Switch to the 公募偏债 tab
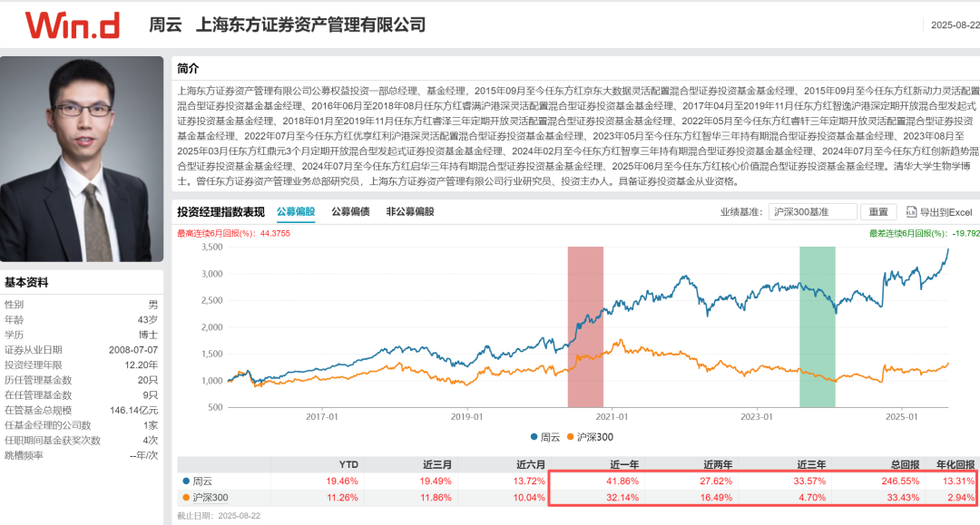Viewport: 980px width, 525px height. (x=350, y=211)
